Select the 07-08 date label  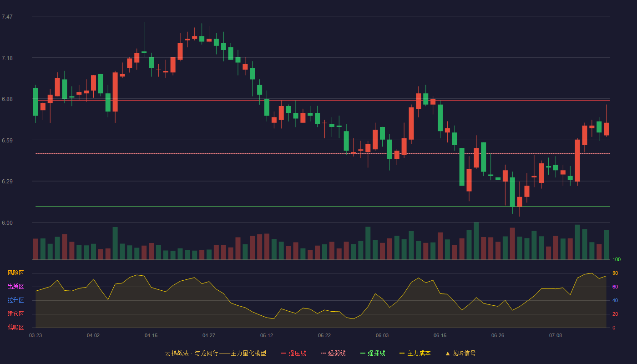point(556,335)
